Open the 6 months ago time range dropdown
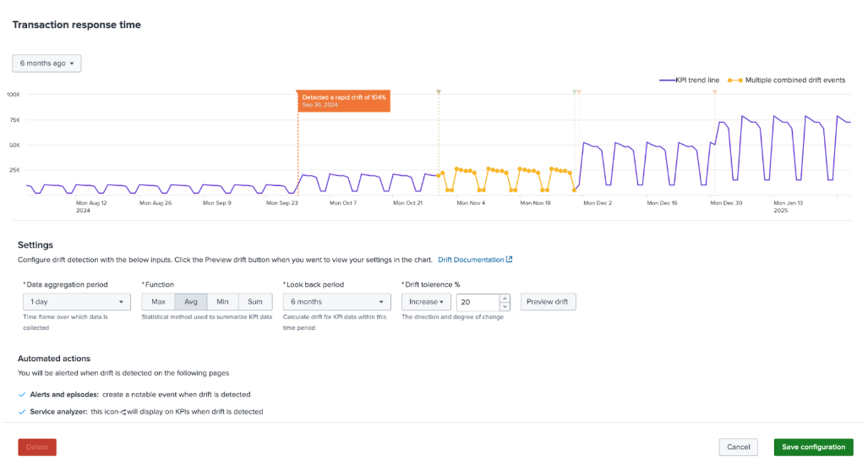868x472 pixels. click(46, 63)
